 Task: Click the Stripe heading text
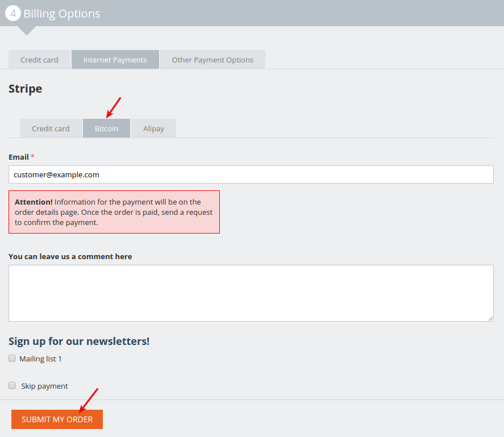click(x=26, y=89)
